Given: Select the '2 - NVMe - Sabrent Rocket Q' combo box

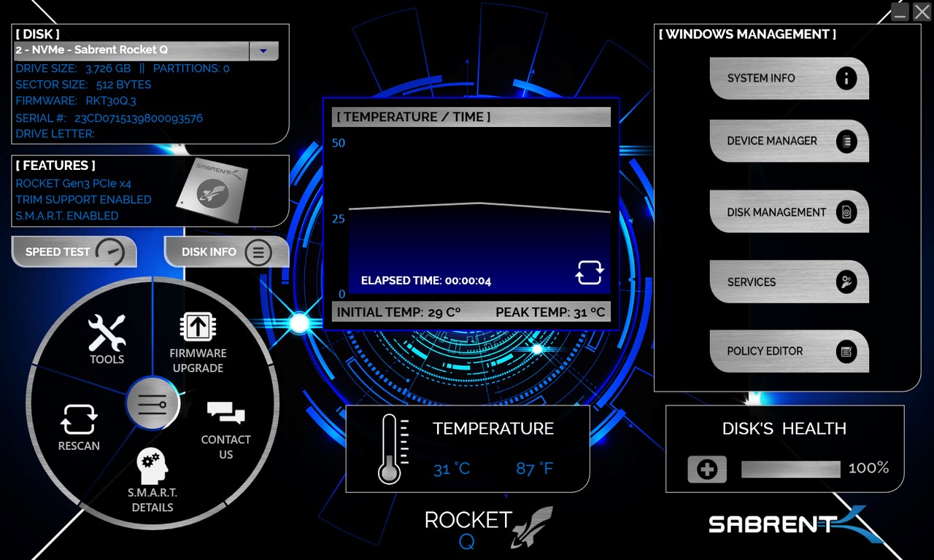Looking at the screenshot, I should pos(146,50).
